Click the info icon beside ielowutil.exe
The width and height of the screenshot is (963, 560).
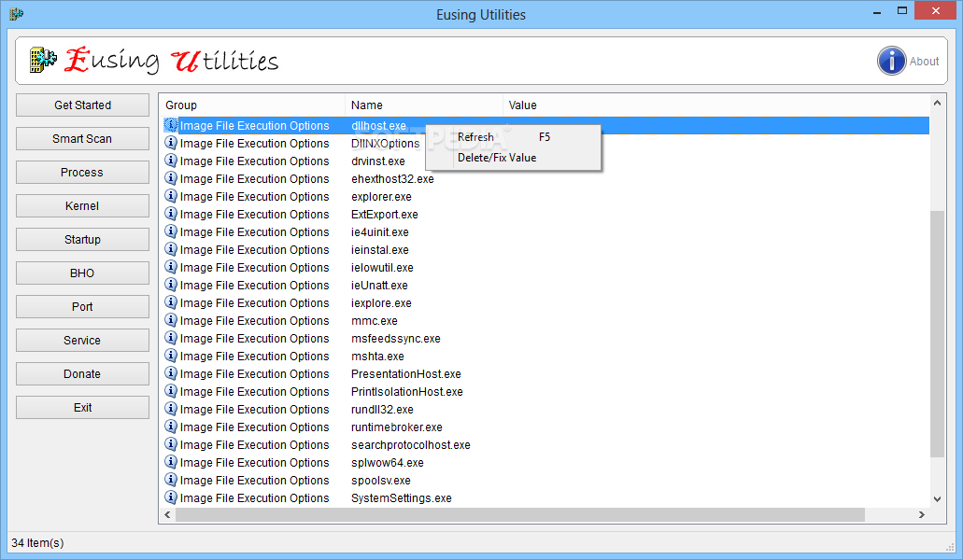[171, 268]
